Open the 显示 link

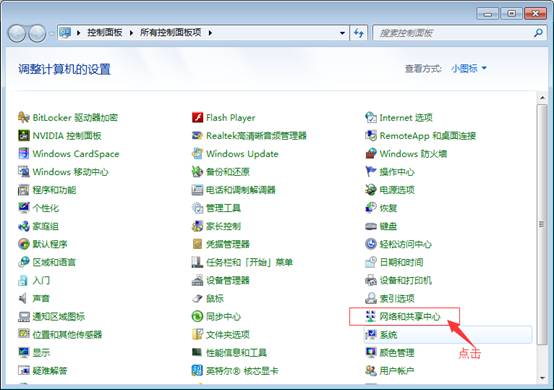click(x=41, y=352)
